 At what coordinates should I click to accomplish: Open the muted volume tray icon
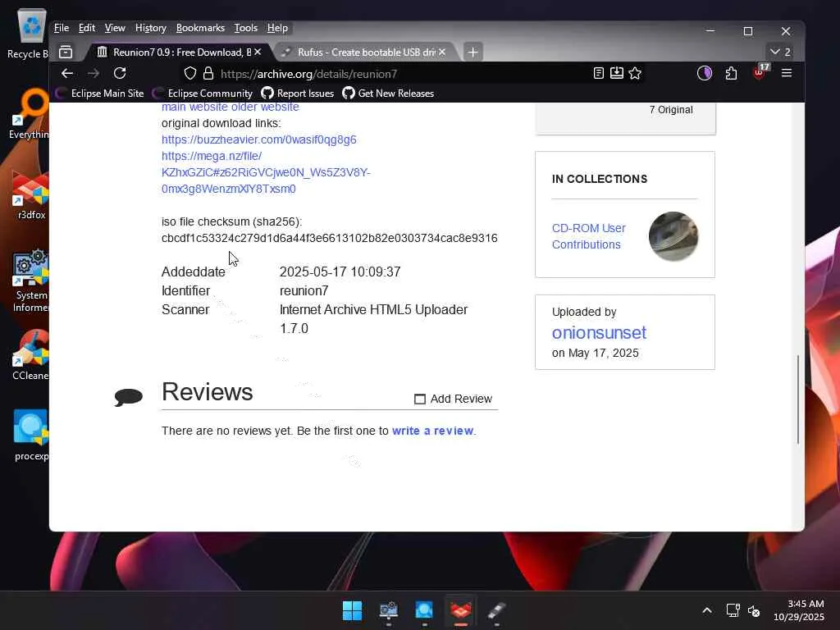(x=754, y=610)
